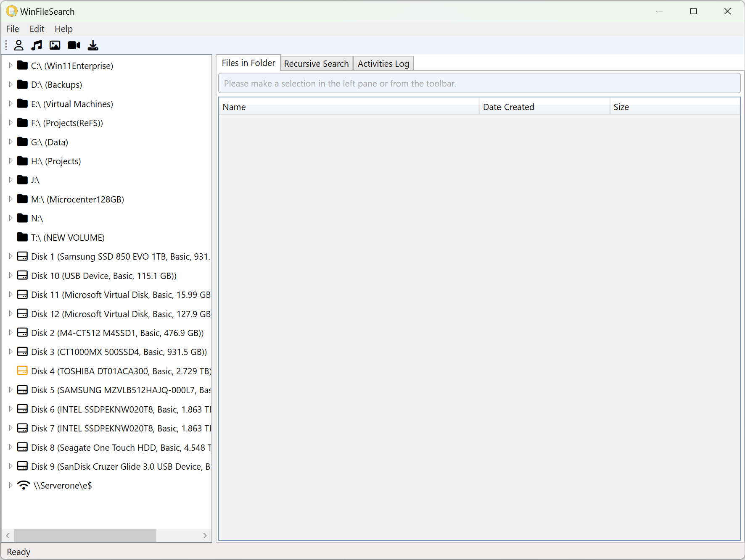Select the Videos folder toolbar icon
This screenshot has width=745, height=560.
74,45
